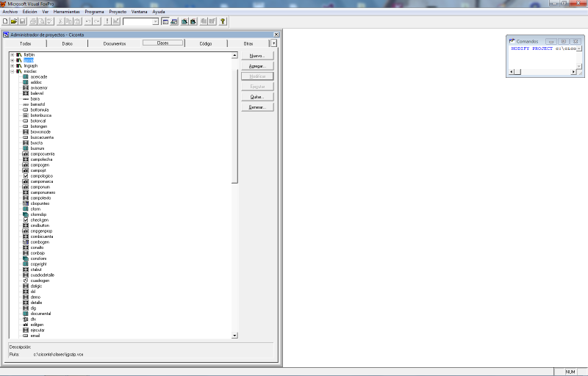This screenshot has width=588, height=376.
Task: Click the cbopunteo class icon
Action: point(26,203)
